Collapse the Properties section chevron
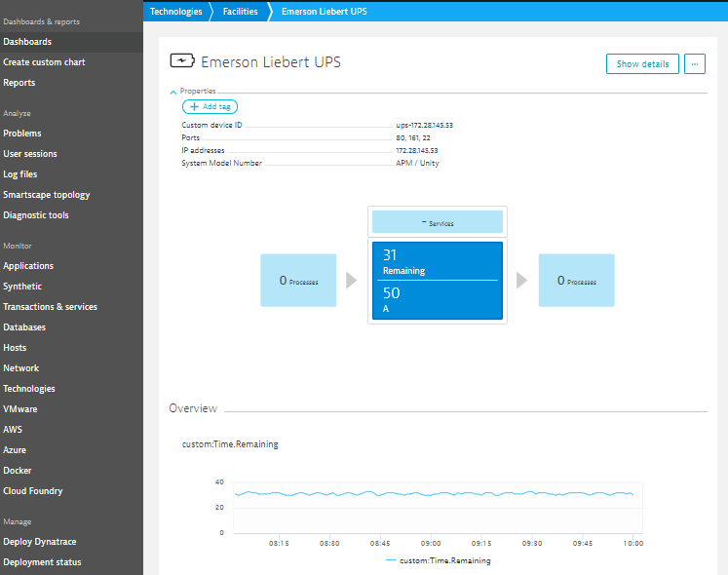Screen dimensions: 728x575 click(x=173, y=92)
